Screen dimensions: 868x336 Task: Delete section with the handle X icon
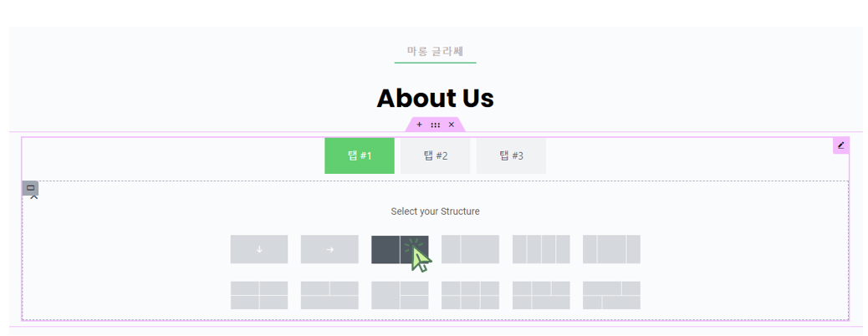[x=452, y=125]
